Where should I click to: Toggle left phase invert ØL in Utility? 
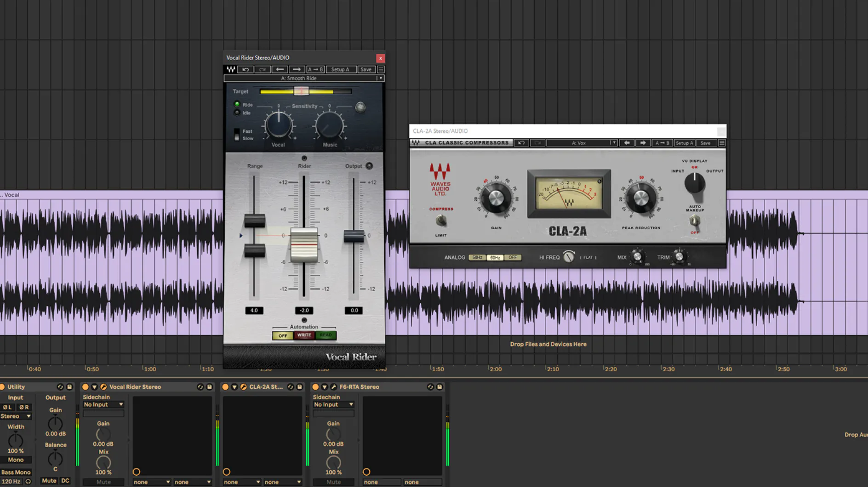[7, 407]
